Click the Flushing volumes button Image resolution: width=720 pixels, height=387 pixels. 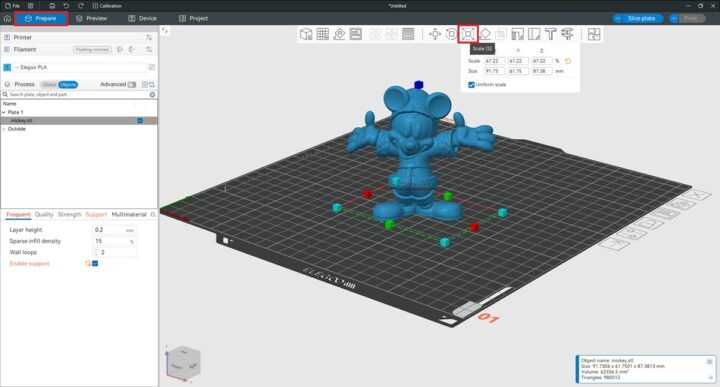(x=92, y=50)
